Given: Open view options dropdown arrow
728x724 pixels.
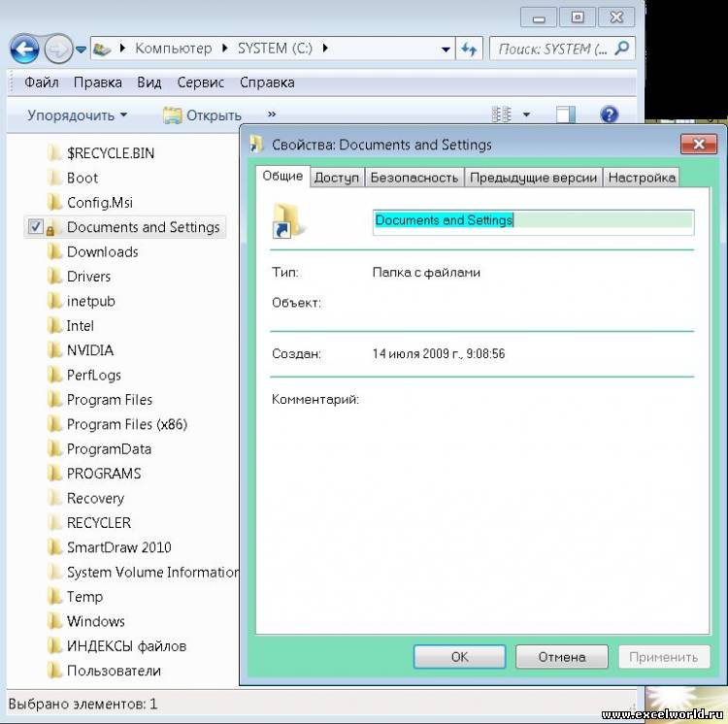Looking at the screenshot, I should [526, 115].
